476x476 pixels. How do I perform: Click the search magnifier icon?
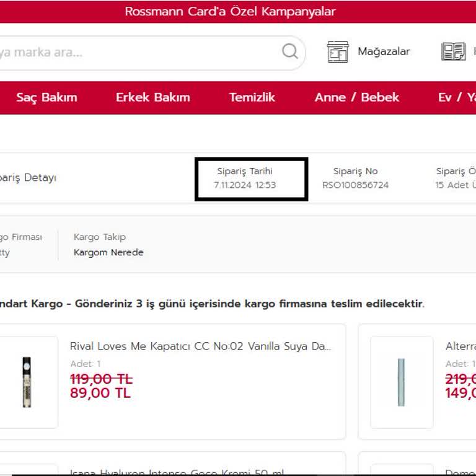[289, 51]
